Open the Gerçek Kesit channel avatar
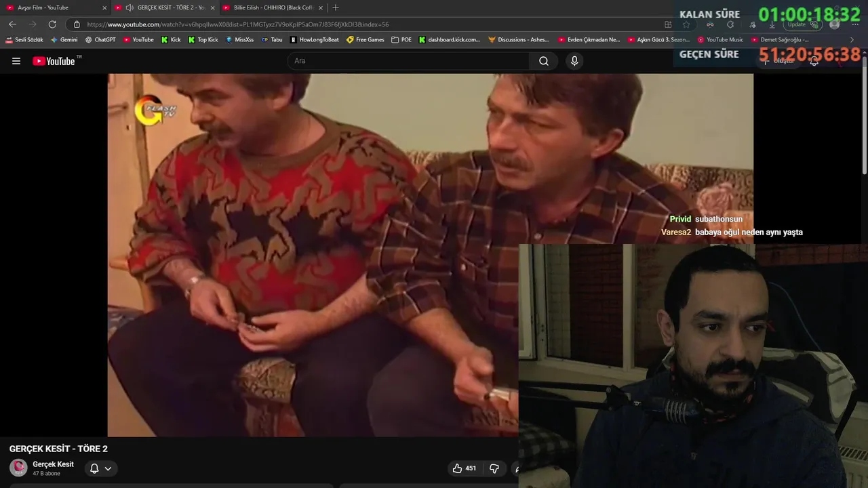The width and height of the screenshot is (868, 488). click(18, 468)
